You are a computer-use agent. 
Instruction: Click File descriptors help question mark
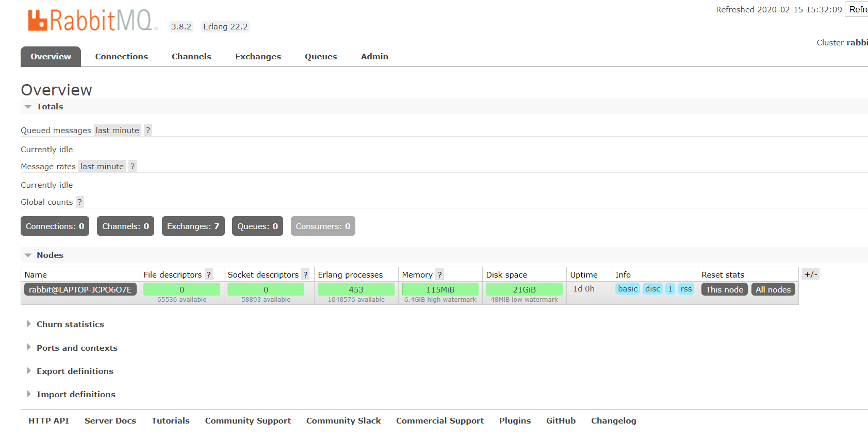(209, 275)
